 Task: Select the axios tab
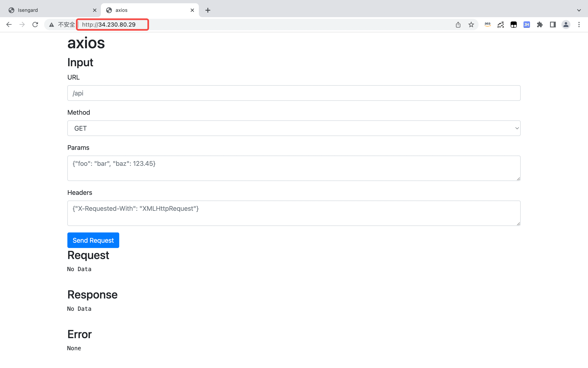pyautogui.click(x=150, y=10)
